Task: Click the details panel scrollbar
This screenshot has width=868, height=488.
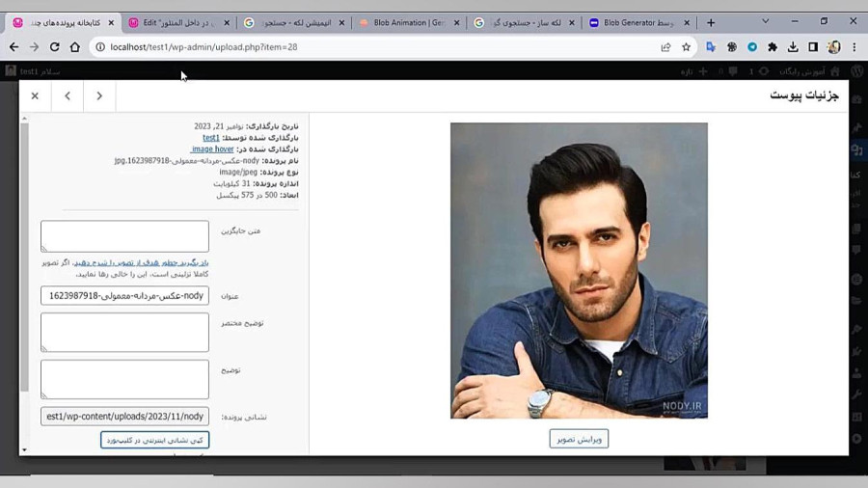Action: pos(24,258)
